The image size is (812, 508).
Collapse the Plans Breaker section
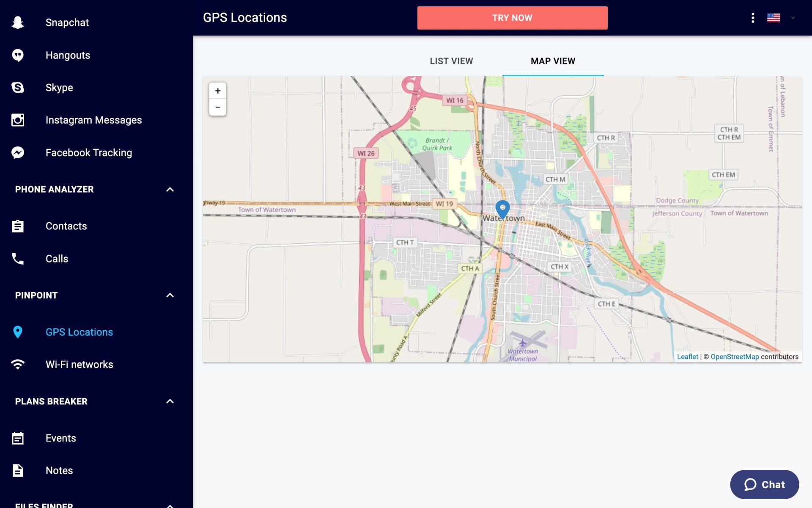point(170,401)
